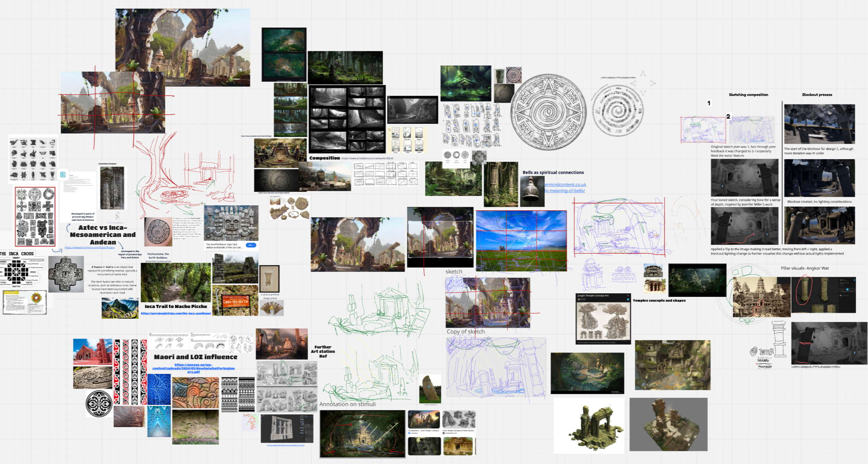Open the blue document icon beside the symbols grid
Screen dimensions: 868x464
(x=63, y=174)
